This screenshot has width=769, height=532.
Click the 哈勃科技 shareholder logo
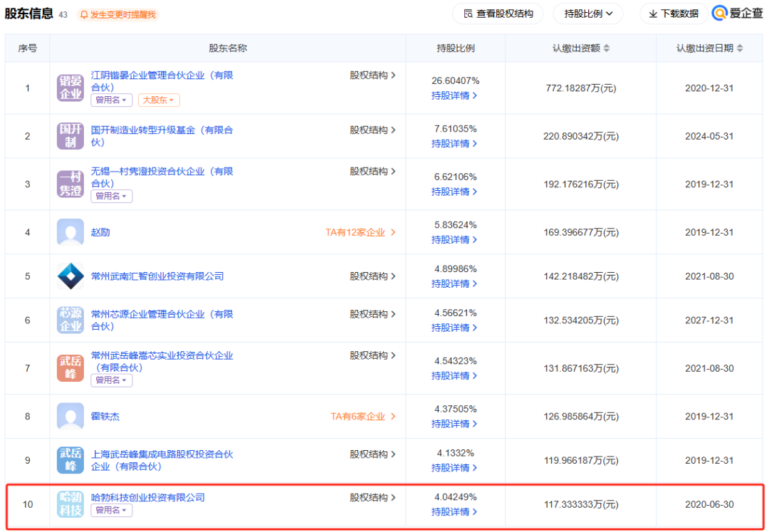click(x=70, y=504)
